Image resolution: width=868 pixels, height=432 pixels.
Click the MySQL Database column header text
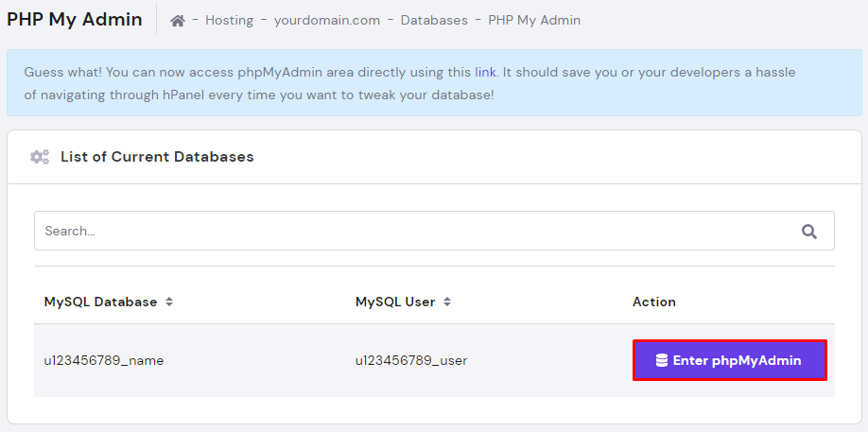(100, 302)
